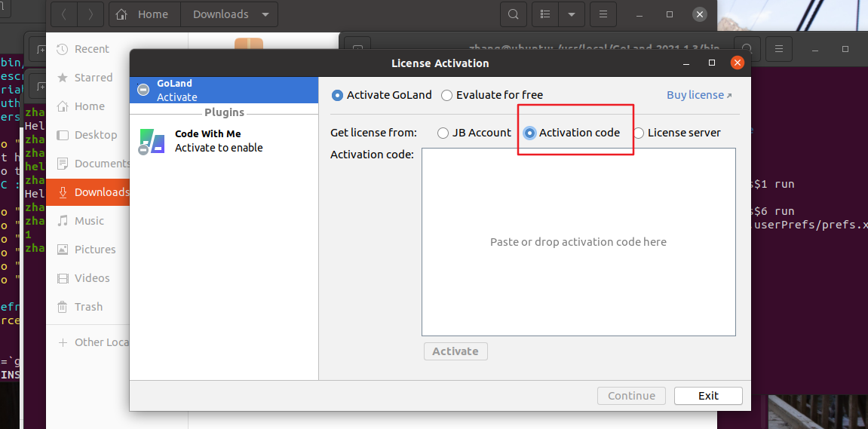Viewport: 868px width, 429px height.
Task: Minimize the Files window
Action: pyautogui.click(x=639, y=14)
